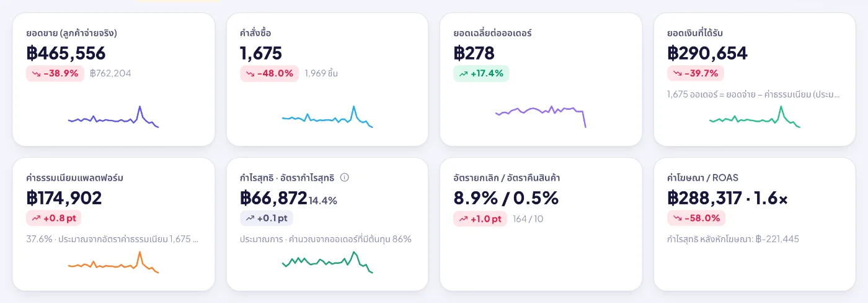Click the -38.9% sales change badge
This screenshot has height=303, width=868.
pyautogui.click(x=55, y=73)
